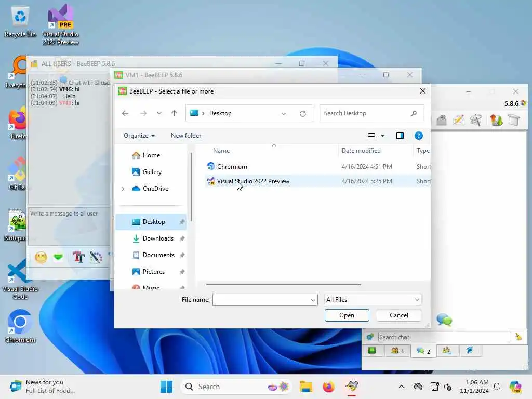Sort files by Name column
Screen dimensions: 532x399
[221, 151]
